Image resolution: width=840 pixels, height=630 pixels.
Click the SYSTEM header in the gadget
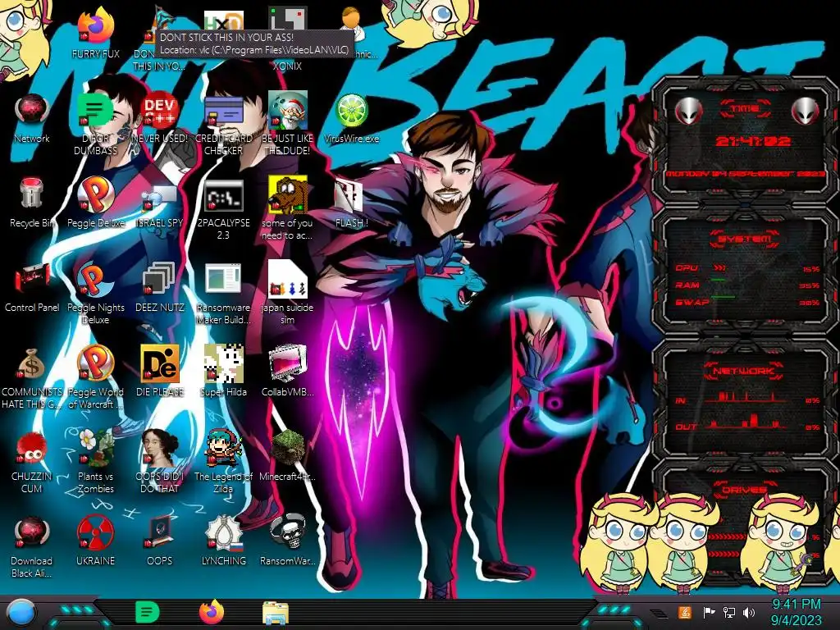coord(745,239)
